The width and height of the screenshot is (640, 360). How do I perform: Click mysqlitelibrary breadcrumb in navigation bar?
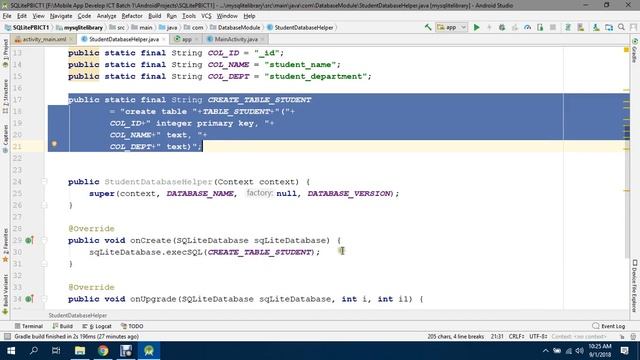coord(79,27)
